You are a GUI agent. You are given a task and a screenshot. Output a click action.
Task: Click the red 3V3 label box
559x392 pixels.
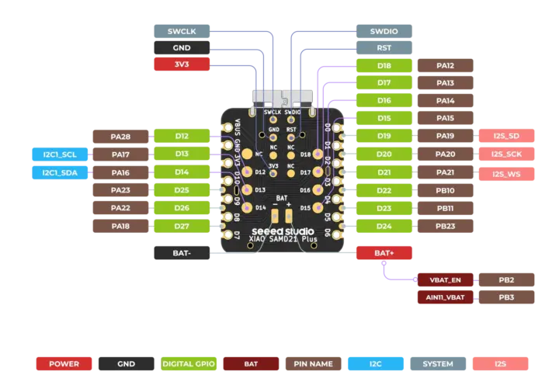tap(182, 64)
